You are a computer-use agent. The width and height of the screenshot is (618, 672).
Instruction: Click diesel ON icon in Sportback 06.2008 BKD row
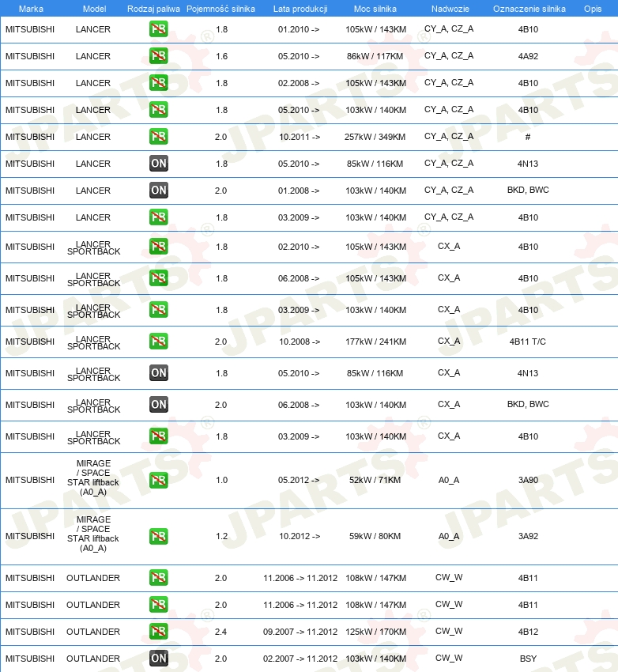tap(159, 405)
